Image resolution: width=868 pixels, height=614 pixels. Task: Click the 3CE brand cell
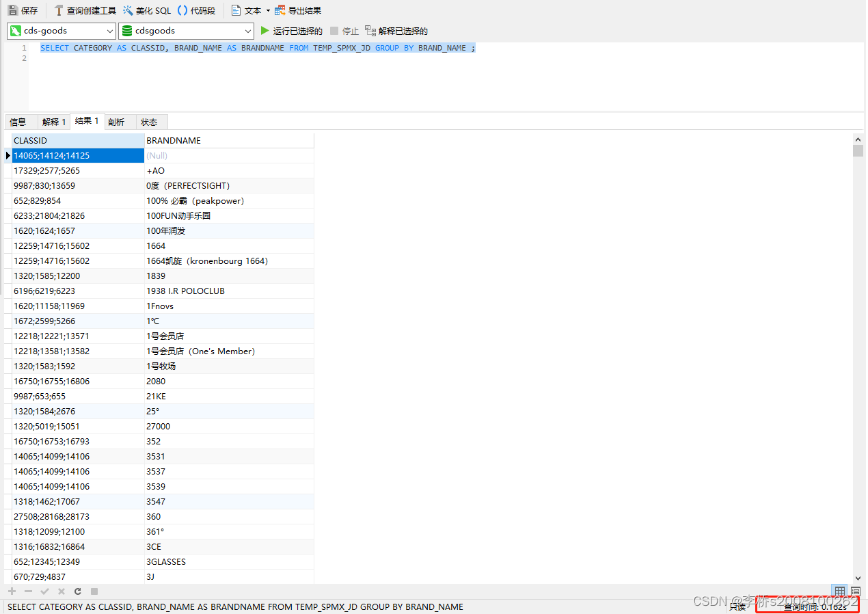(x=229, y=546)
